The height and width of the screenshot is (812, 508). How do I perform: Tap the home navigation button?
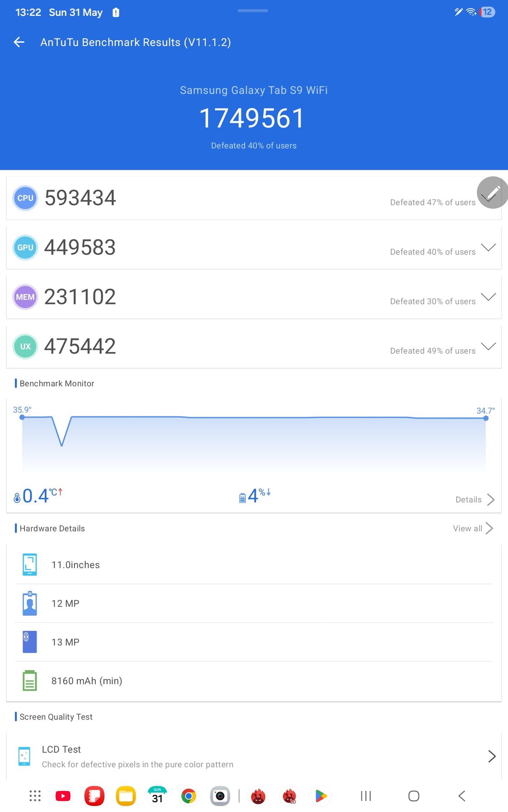(414, 796)
